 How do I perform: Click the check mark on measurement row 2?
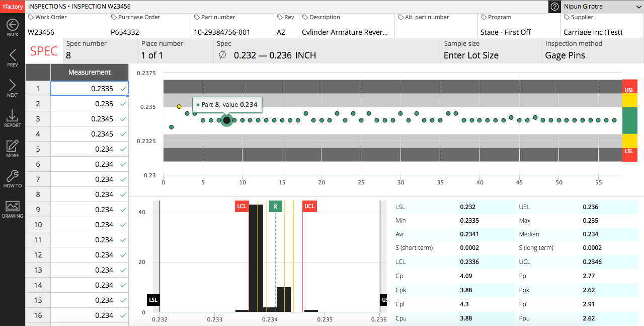pyautogui.click(x=123, y=104)
